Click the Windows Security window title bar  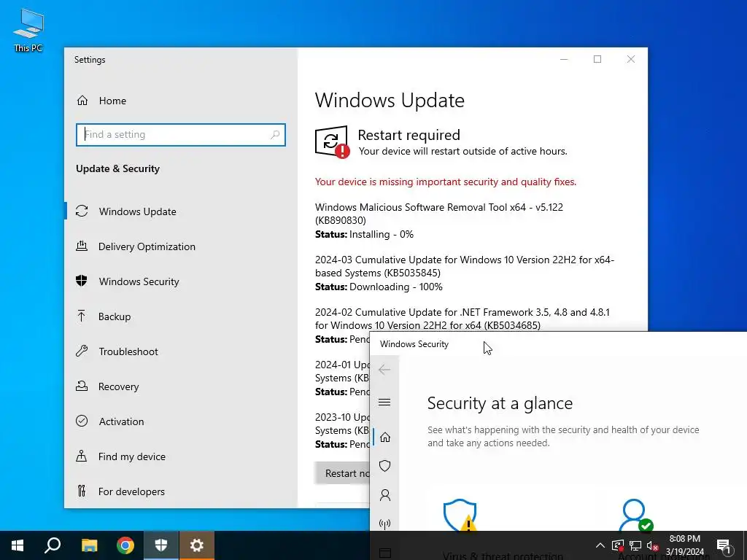pyautogui.click(x=558, y=344)
